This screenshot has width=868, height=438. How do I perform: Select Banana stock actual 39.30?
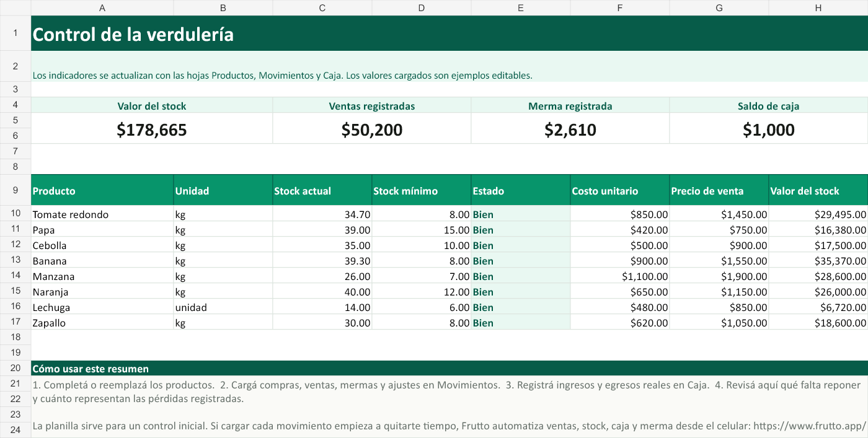click(x=322, y=260)
